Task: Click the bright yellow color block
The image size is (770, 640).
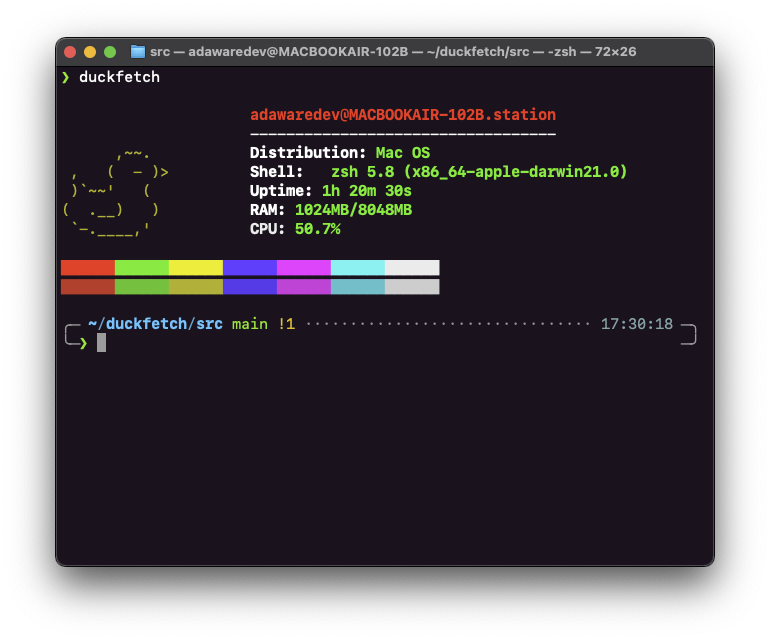Action: coord(196,268)
